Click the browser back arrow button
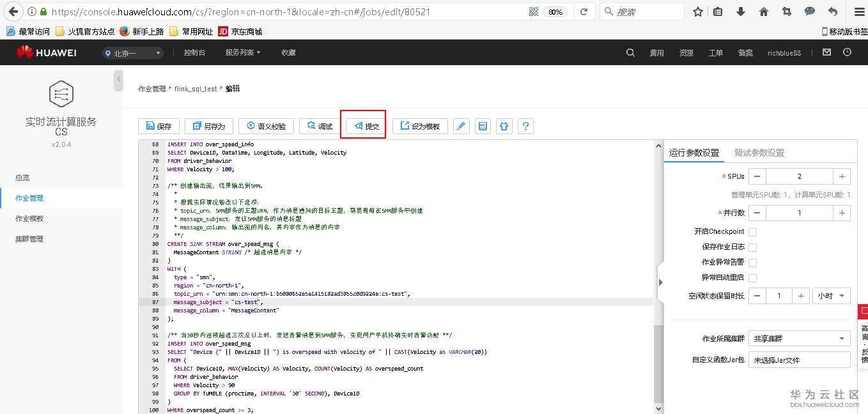868x414 pixels. 13,11
